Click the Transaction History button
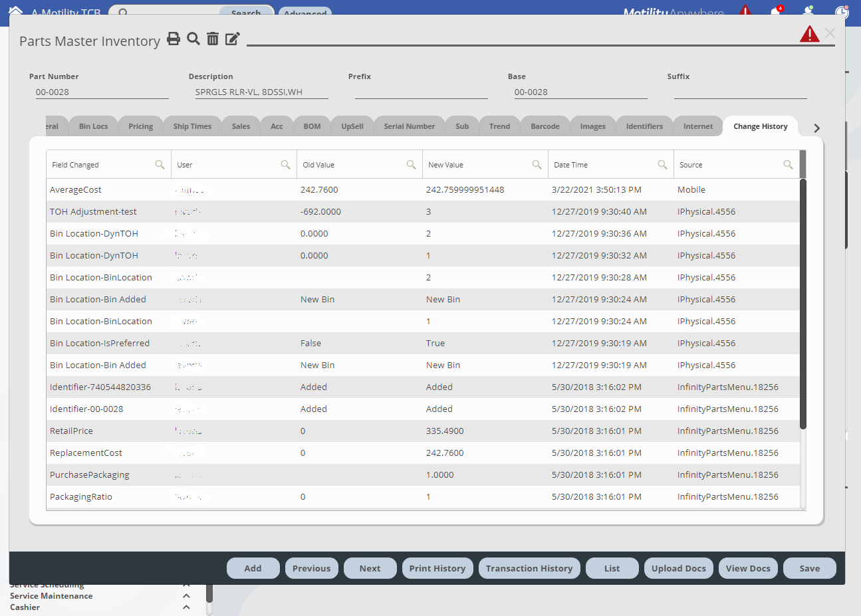Image resolution: width=861 pixels, height=616 pixels. [x=529, y=568]
